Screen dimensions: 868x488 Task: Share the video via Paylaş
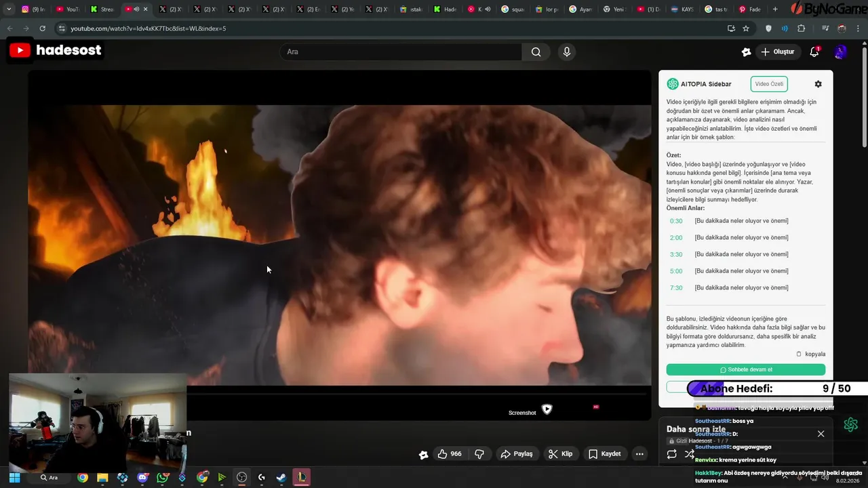(x=517, y=454)
